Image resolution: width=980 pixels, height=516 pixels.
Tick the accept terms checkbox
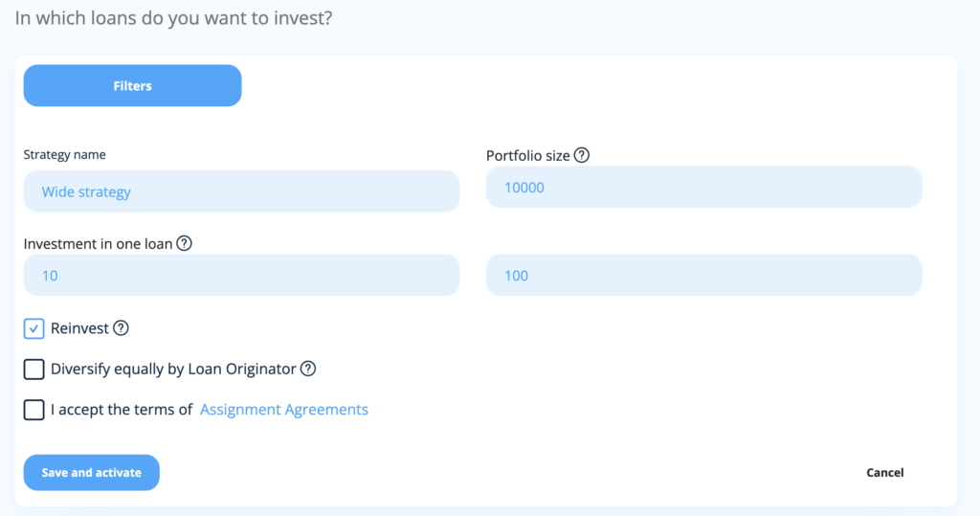(x=33, y=410)
